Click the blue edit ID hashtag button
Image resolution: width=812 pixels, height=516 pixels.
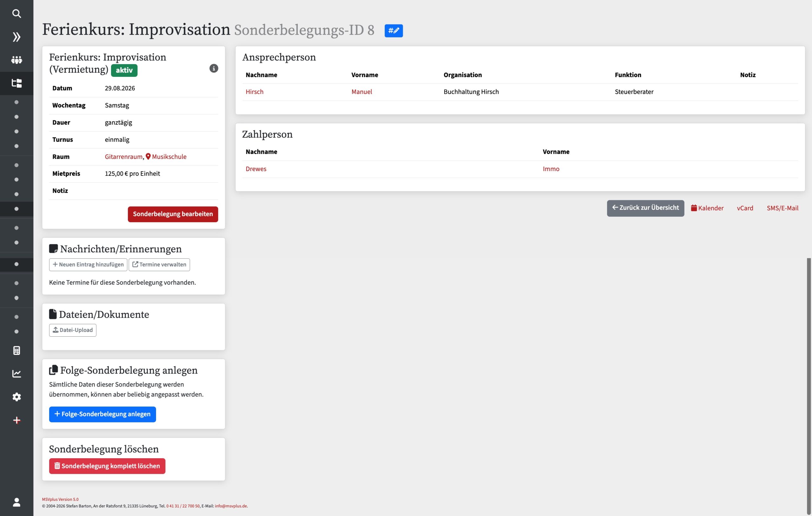coord(394,31)
